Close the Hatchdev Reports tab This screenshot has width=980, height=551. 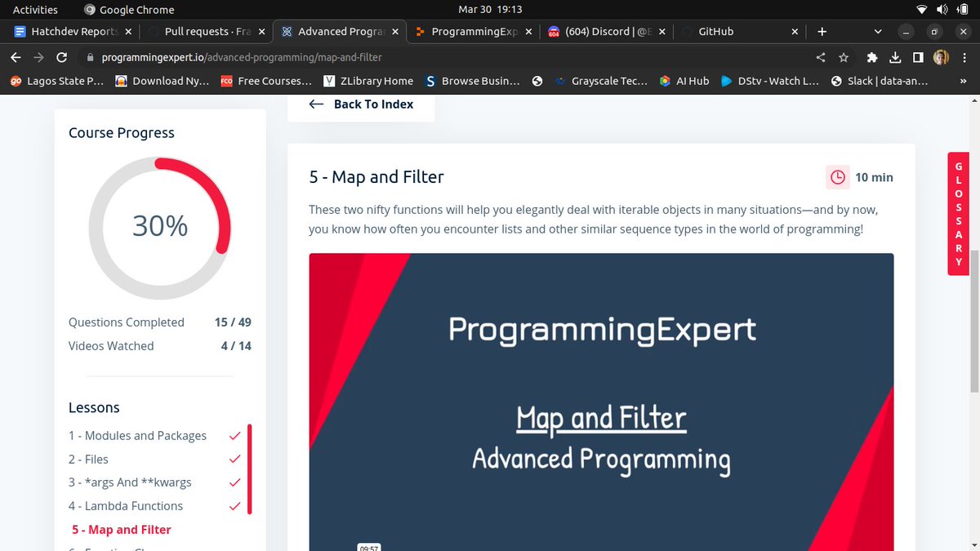click(x=128, y=32)
